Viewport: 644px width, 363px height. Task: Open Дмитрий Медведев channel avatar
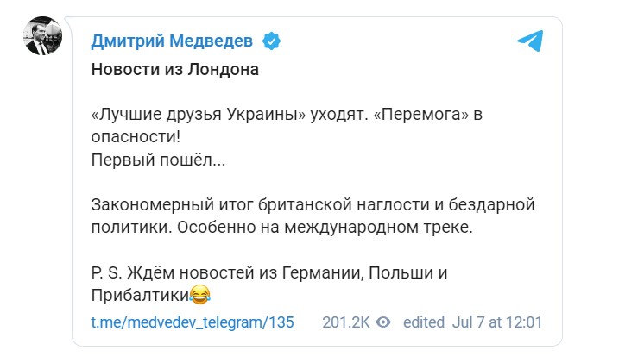pyautogui.click(x=43, y=36)
